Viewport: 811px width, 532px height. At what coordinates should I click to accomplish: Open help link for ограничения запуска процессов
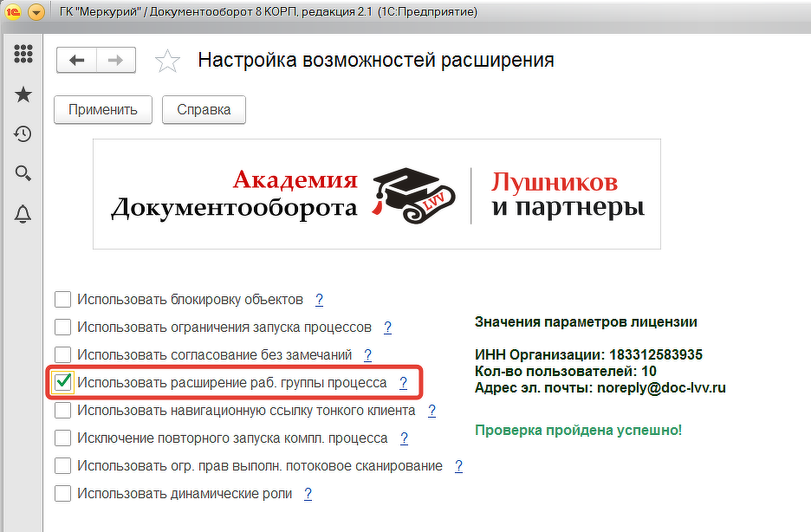coord(388,328)
